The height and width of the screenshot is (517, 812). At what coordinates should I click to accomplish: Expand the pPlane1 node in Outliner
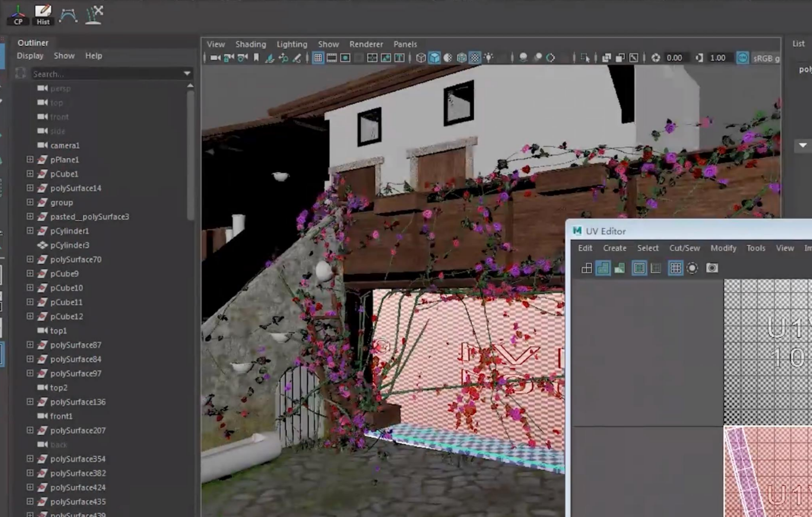[x=30, y=160]
